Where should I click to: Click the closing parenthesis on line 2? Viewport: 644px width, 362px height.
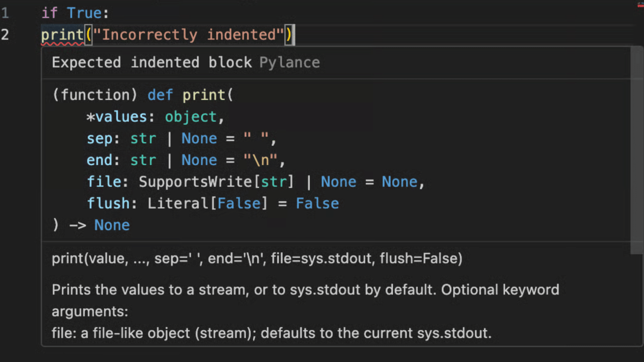pyautogui.click(x=288, y=35)
